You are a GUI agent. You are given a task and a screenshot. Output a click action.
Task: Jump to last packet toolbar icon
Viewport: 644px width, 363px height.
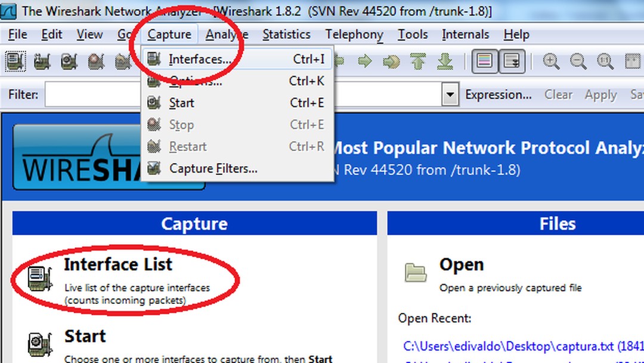pyautogui.click(x=444, y=61)
